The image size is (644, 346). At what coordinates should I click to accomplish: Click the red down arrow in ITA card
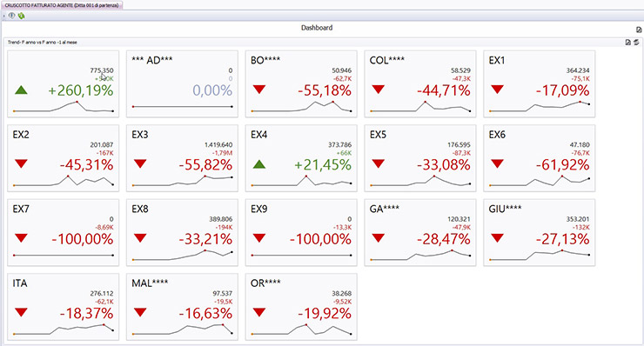pos(21,313)
